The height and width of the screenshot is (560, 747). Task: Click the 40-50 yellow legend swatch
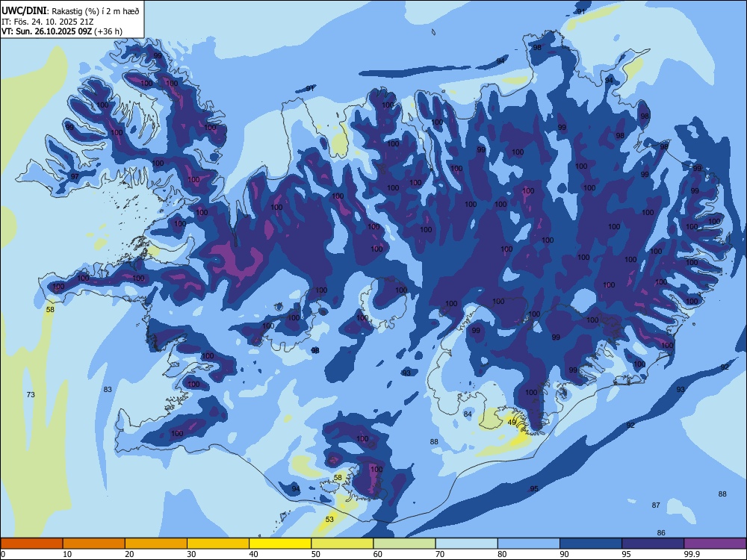(280, 544)
